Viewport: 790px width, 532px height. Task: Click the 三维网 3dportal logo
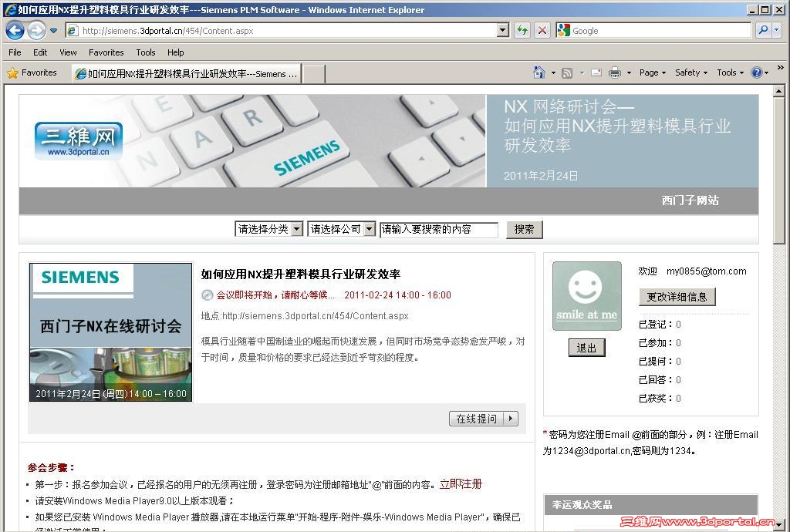click(79, 140)
